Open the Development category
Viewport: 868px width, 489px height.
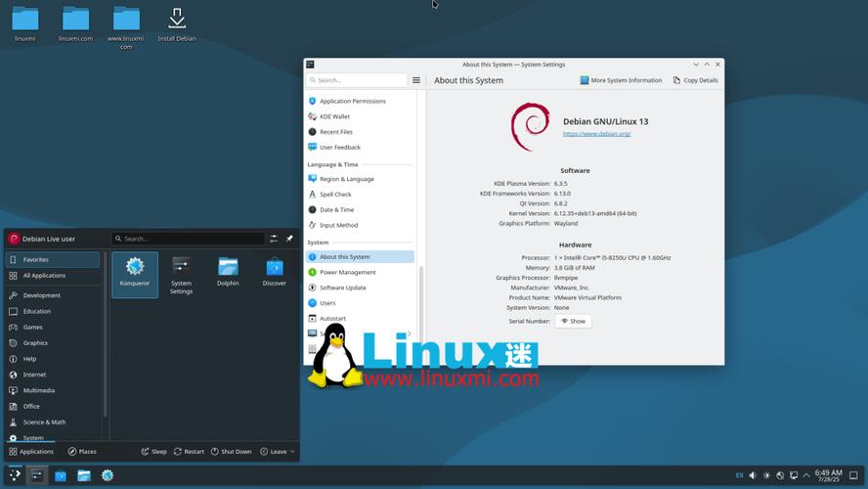click(53, 295)
